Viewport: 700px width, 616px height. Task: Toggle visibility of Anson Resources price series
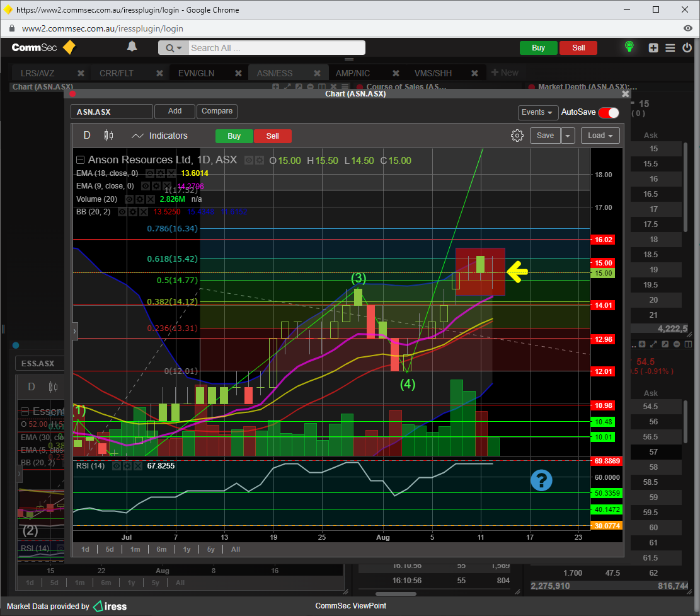coord(249,160)
